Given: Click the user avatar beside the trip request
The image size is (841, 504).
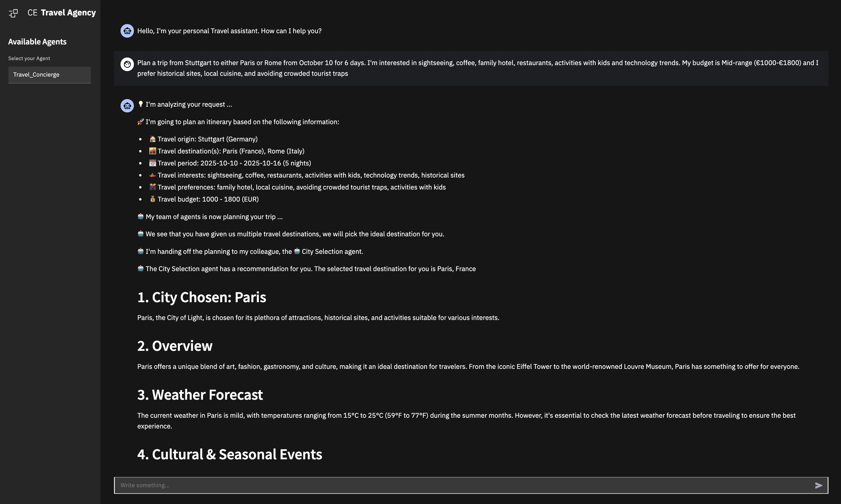Looking at the screenshot, I should click(x=127, y=64).
